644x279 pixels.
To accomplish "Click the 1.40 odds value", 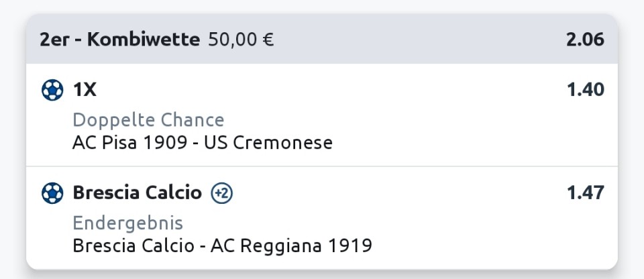I will [586, 90].
